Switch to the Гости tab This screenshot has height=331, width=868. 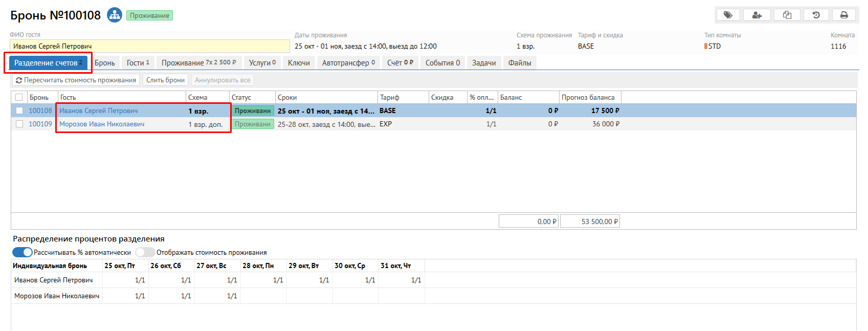pyautogui.click(x=138, y=63)
